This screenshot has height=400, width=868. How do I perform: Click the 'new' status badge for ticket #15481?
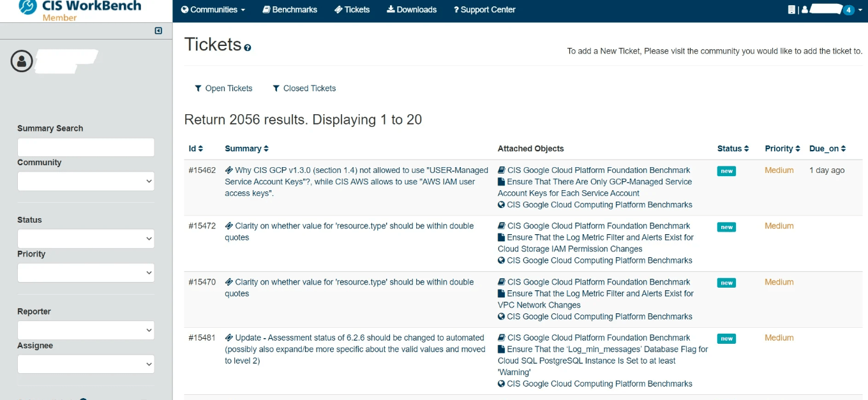point(726,339)
